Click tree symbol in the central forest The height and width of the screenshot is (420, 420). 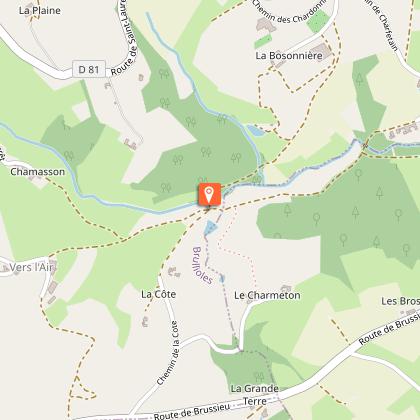206,152
